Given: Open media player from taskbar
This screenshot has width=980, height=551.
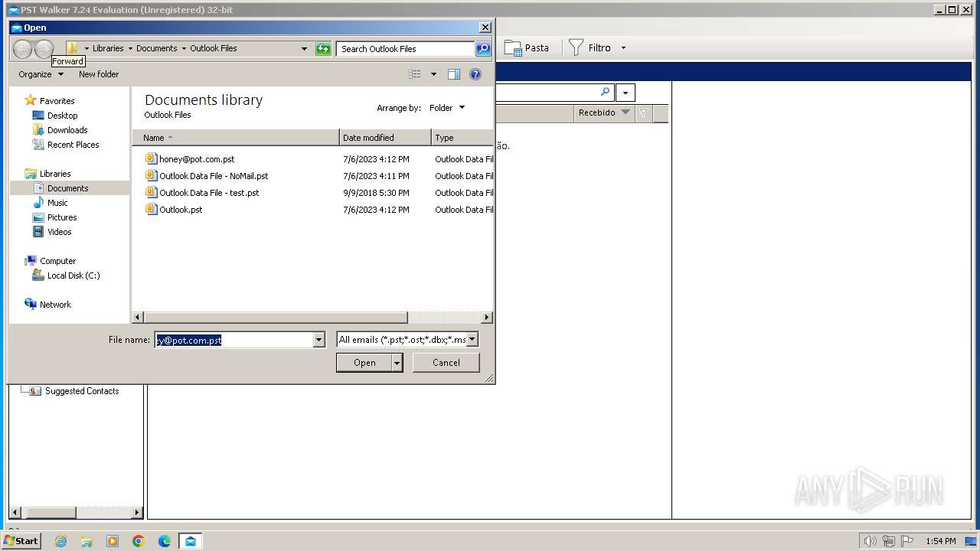Looking at the screenshot, I should (x=113, y=541).
